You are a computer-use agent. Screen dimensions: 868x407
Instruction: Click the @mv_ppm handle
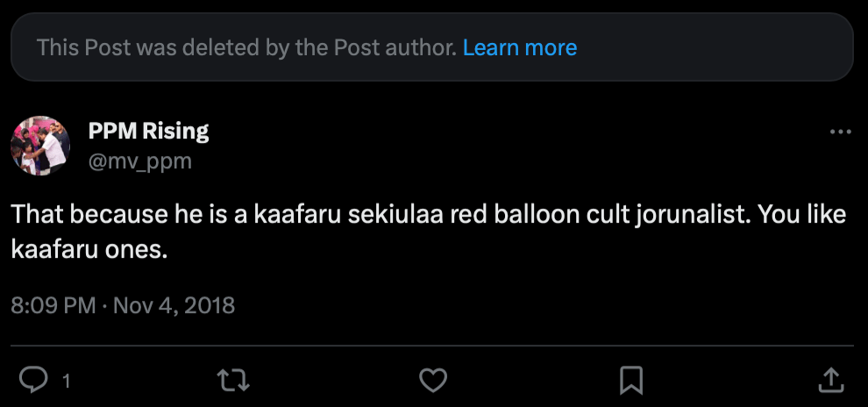pyautogui.click(x=139, y=161)
